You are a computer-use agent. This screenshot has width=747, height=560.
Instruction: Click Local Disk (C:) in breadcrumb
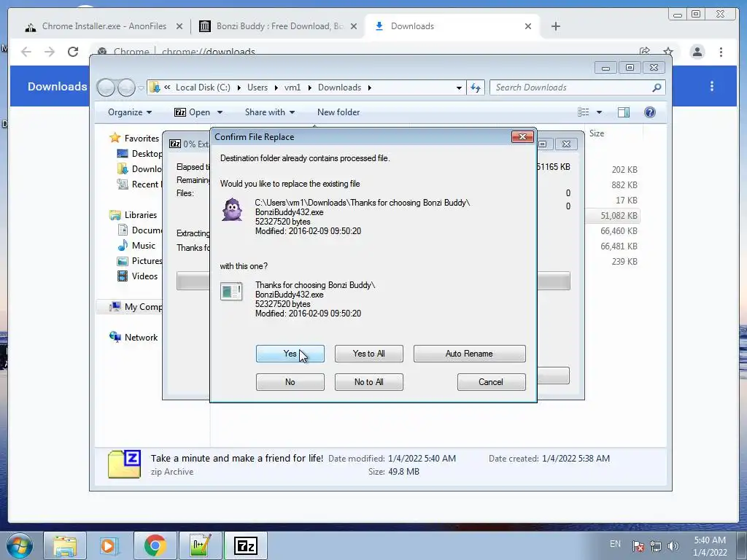coord(203,87)
